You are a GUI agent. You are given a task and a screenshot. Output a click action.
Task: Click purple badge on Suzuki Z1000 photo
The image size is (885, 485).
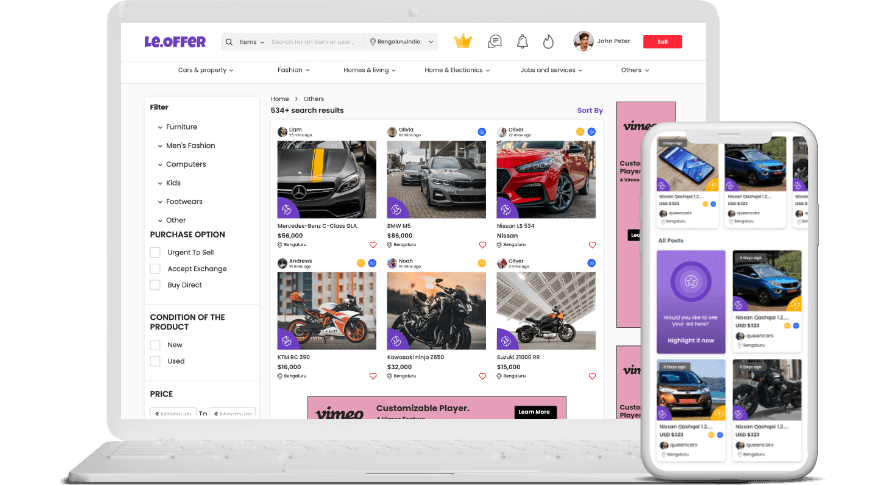point(506,340)
